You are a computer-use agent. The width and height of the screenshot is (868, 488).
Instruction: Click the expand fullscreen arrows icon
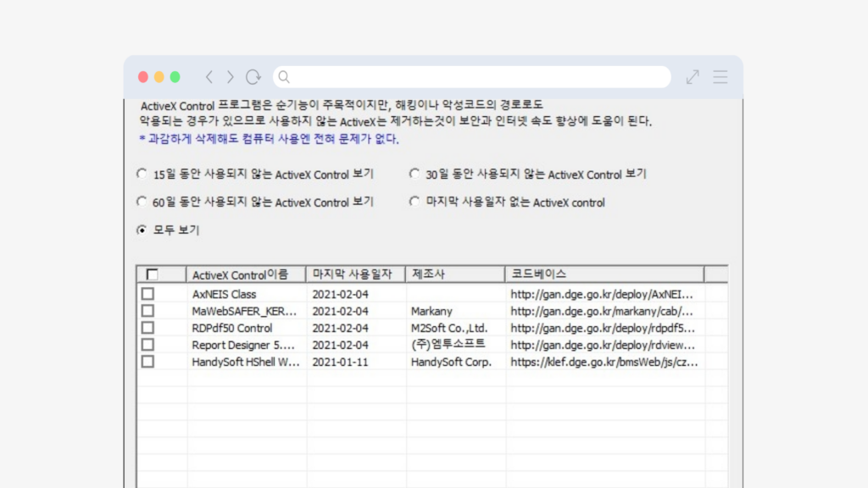693,77
